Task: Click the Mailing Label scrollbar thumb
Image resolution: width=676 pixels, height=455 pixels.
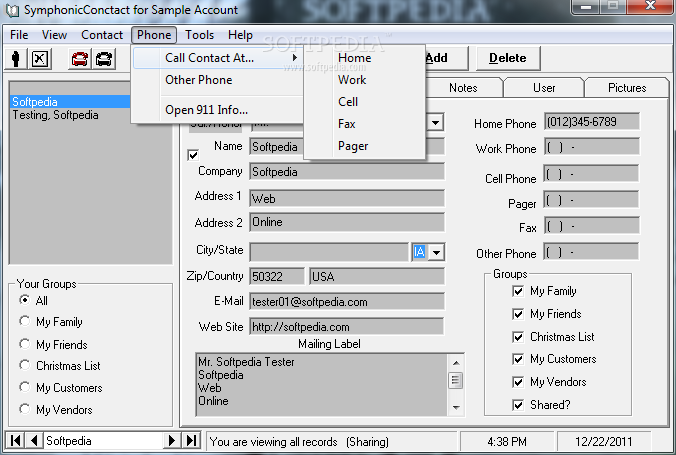Action: 456,381
